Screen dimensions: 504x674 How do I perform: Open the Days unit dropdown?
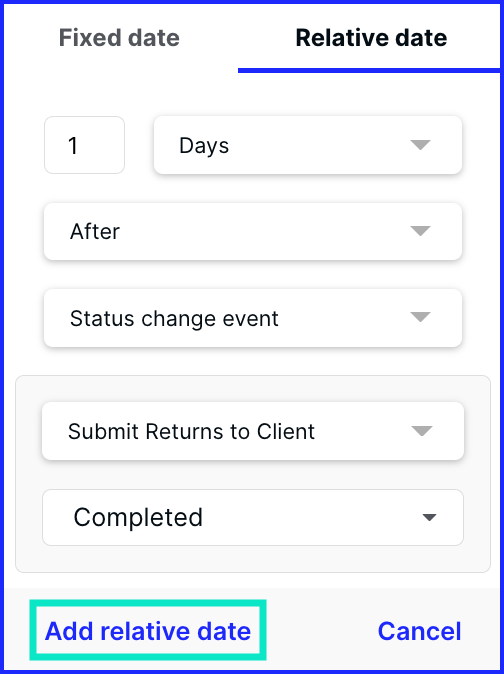click(308, 145)
